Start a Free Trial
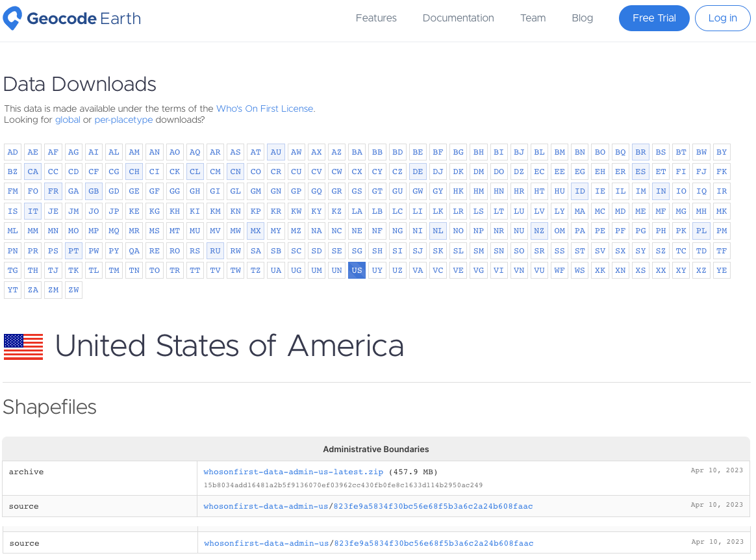This screenshot has height=560, width=756. 654,18
